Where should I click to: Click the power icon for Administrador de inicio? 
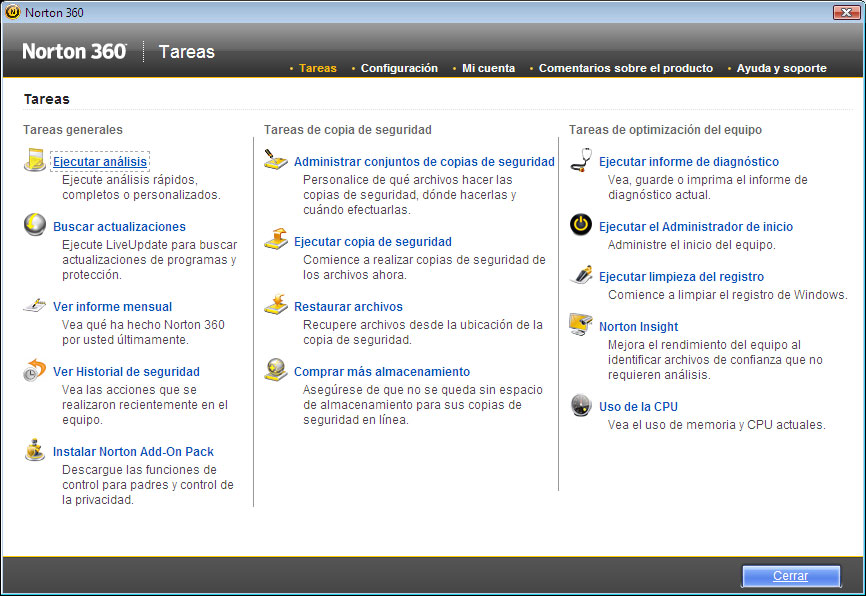point(581,226)
